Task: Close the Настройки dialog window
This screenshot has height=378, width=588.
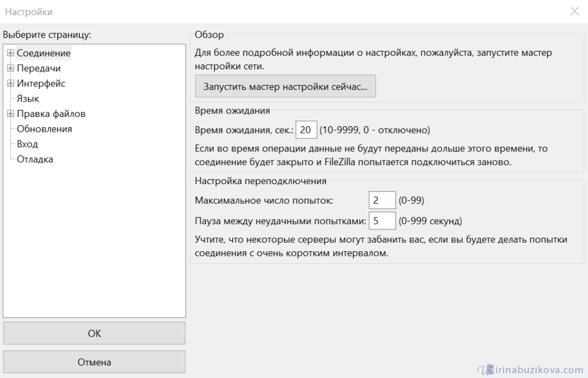Action: pos(574,11)
